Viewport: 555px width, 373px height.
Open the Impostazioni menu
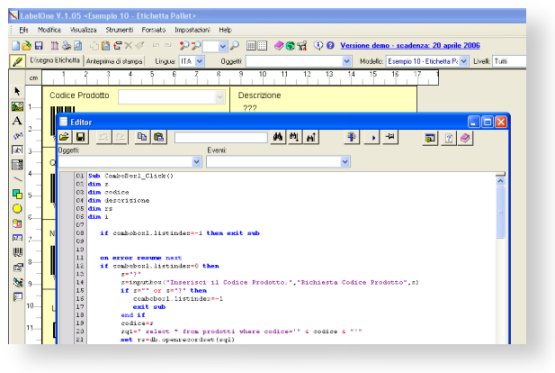pos(192,30)
